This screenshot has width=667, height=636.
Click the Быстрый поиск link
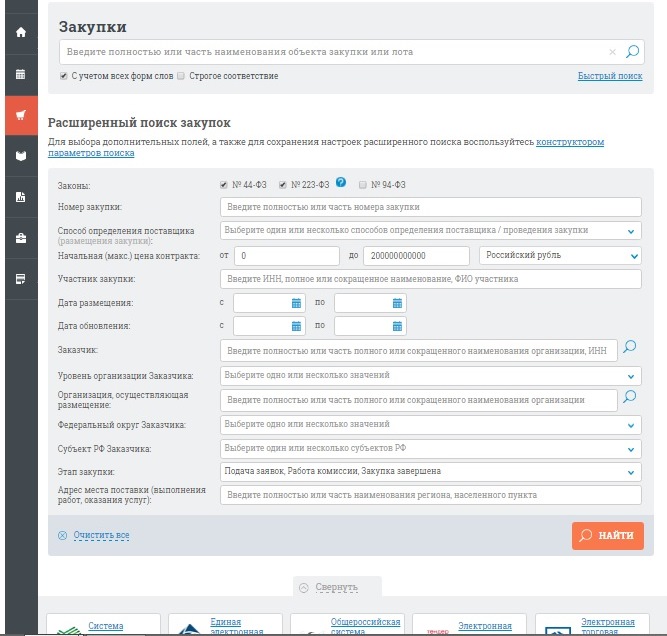click(609, 77)
